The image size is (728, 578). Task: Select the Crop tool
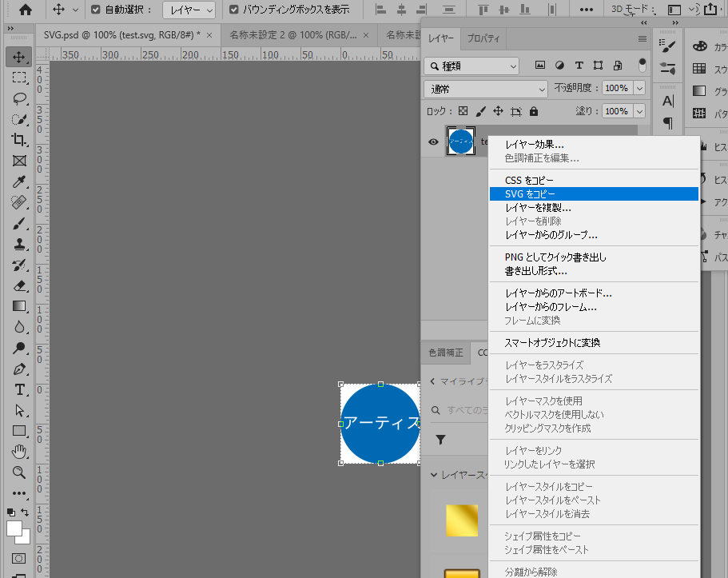pyautogui.click(x=18, y=140)
